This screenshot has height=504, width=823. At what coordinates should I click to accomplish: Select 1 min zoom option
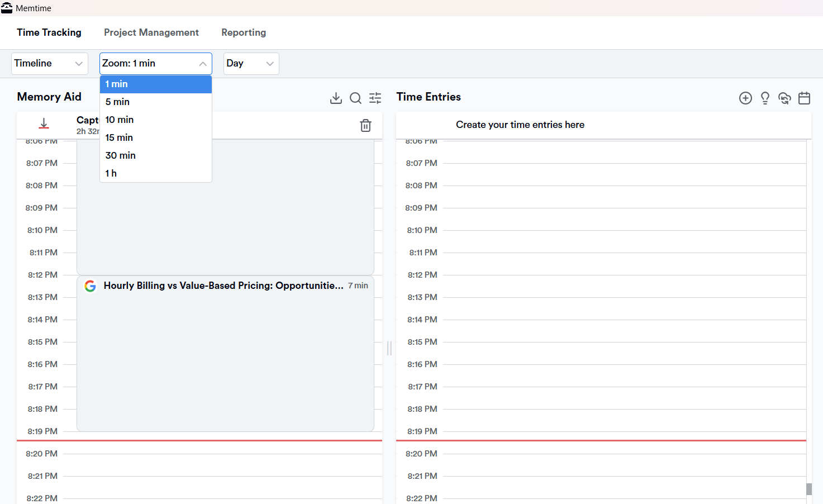coord(156,84)
